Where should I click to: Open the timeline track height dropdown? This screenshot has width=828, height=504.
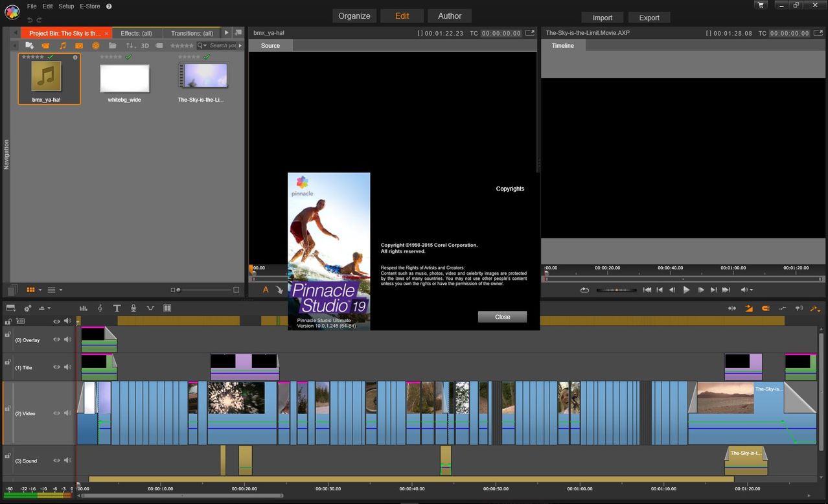point(45,308)
